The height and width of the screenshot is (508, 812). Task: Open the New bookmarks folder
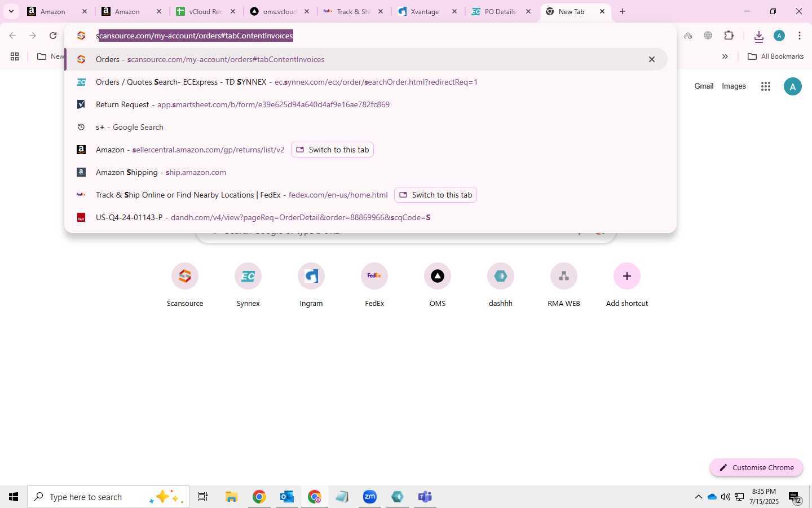[x=50, y=56]
